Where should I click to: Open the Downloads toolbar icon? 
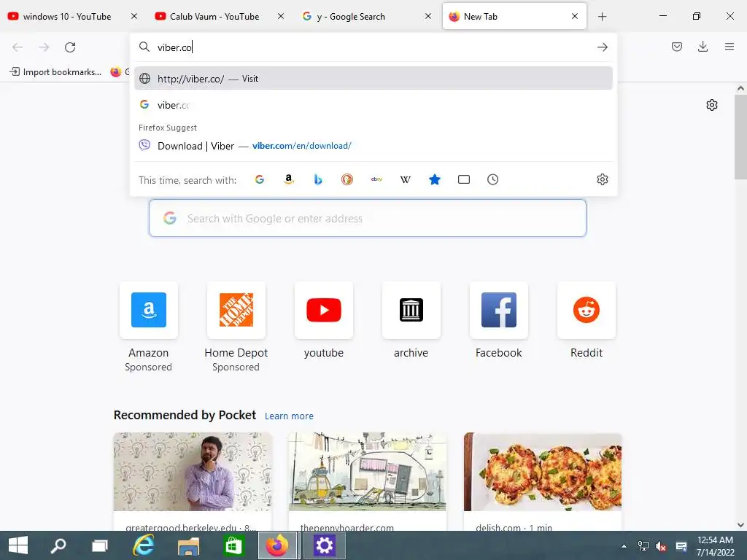click(x=703, y=47)
